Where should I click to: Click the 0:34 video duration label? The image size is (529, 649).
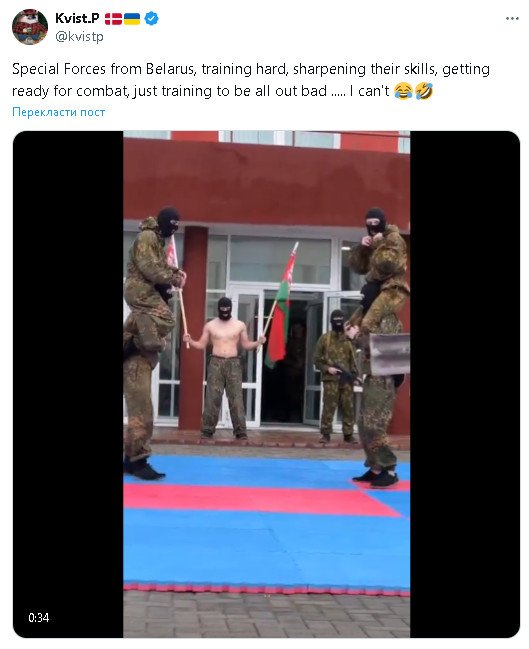click(38, 618)
